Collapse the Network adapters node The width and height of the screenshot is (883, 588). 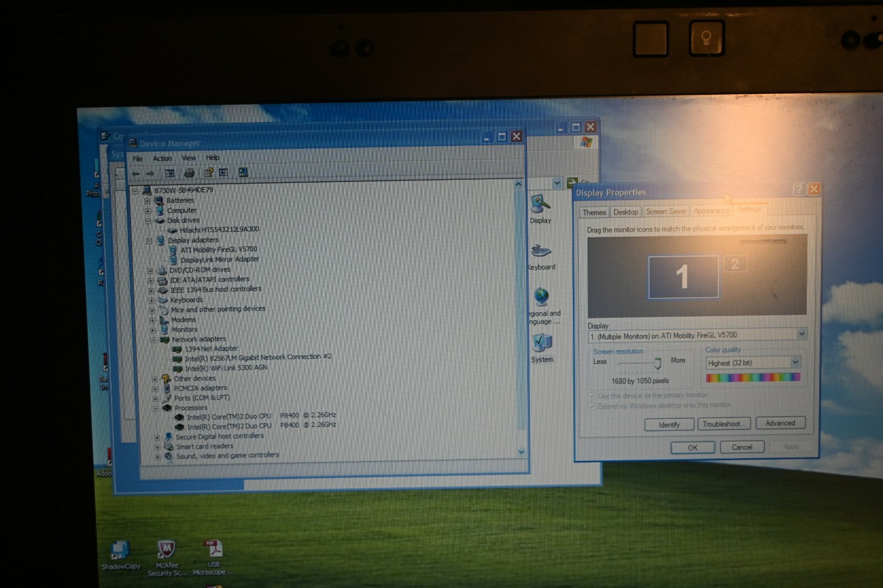point(153,340)
